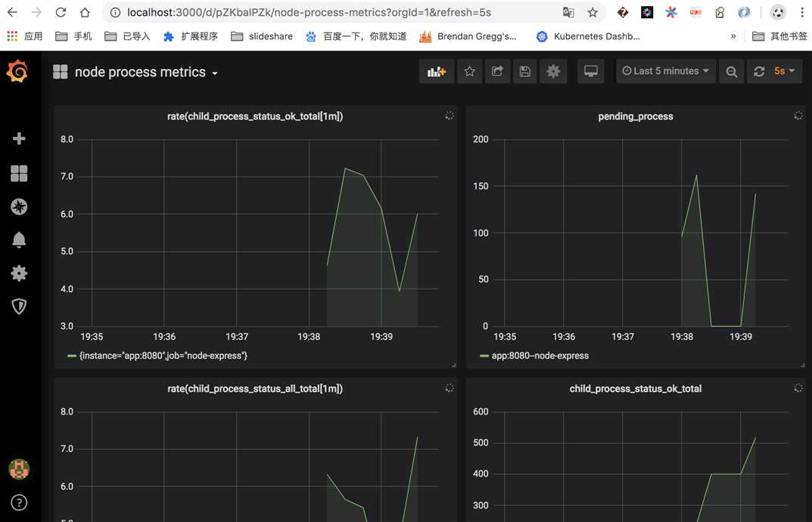
Task: Open the child_process_status_ok_total panel title menu
Action: pyautogui.click(x=635, y=389)
